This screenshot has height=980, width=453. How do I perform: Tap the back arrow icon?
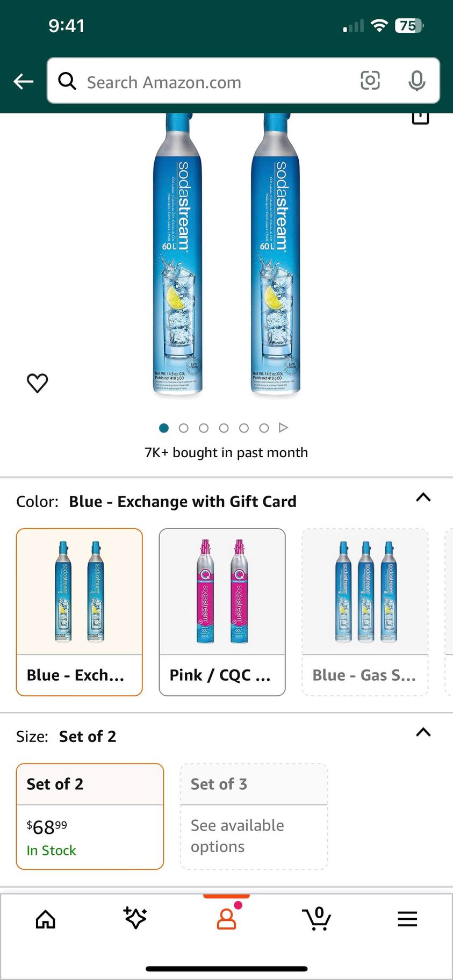[x=24, y=82]
